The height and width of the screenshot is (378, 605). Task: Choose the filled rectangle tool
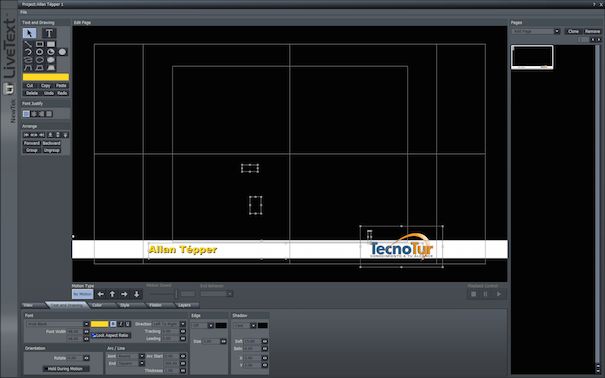[x=51, y=44]
